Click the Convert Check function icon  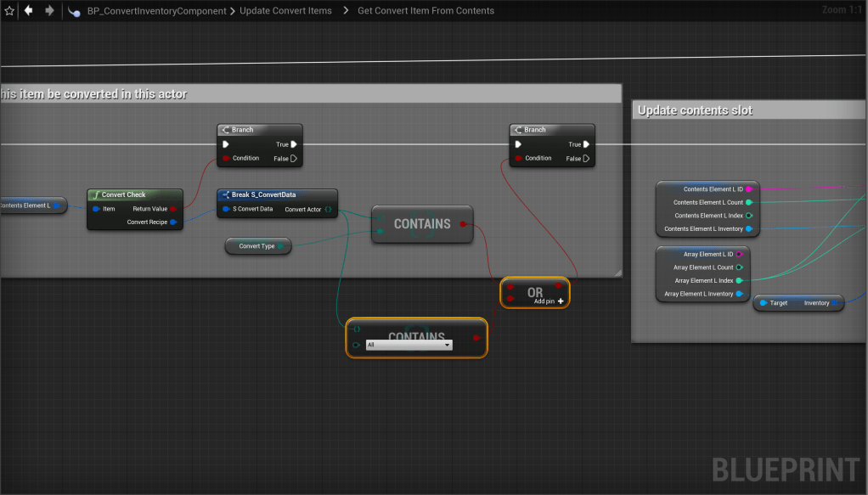96,194
